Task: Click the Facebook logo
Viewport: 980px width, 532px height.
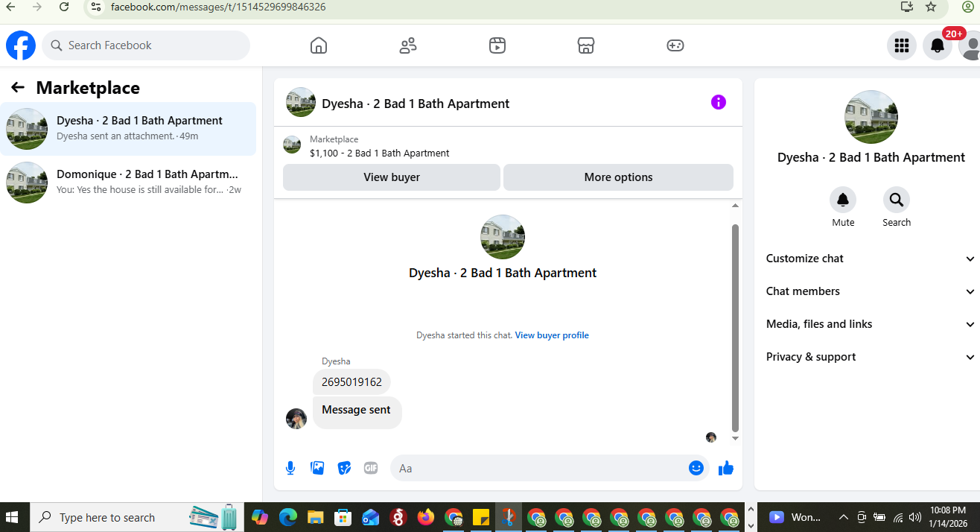Action: (21, 45)
